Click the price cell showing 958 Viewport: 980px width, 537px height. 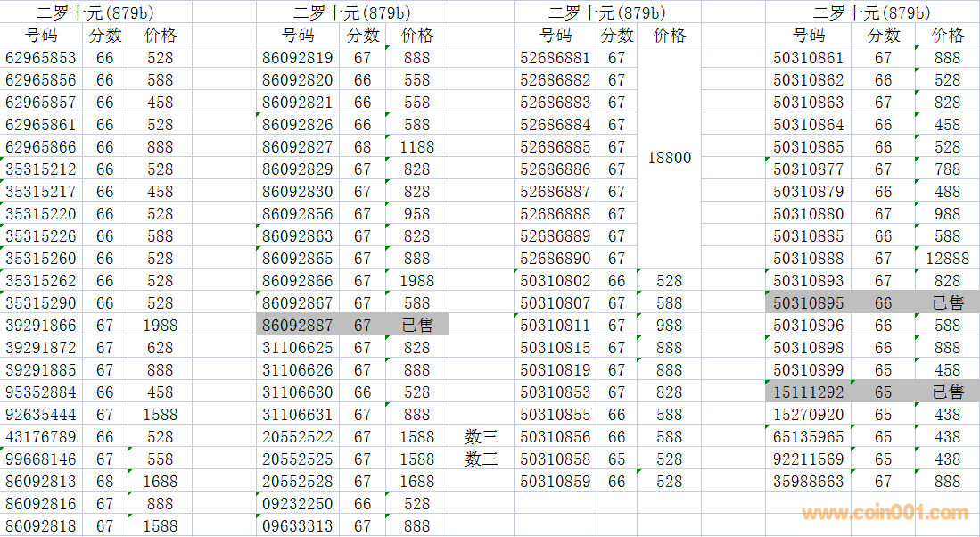coord(416,213)
